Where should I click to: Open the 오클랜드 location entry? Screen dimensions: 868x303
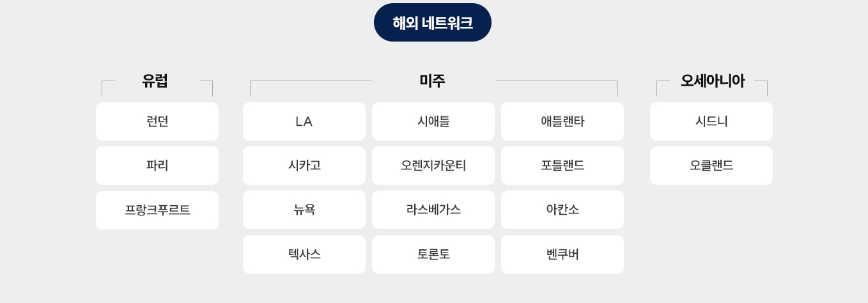[711, 166]
